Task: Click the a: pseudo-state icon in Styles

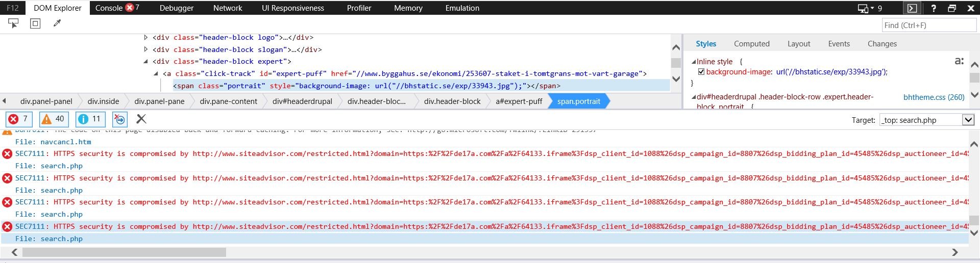Action: [x=959, y=61]
